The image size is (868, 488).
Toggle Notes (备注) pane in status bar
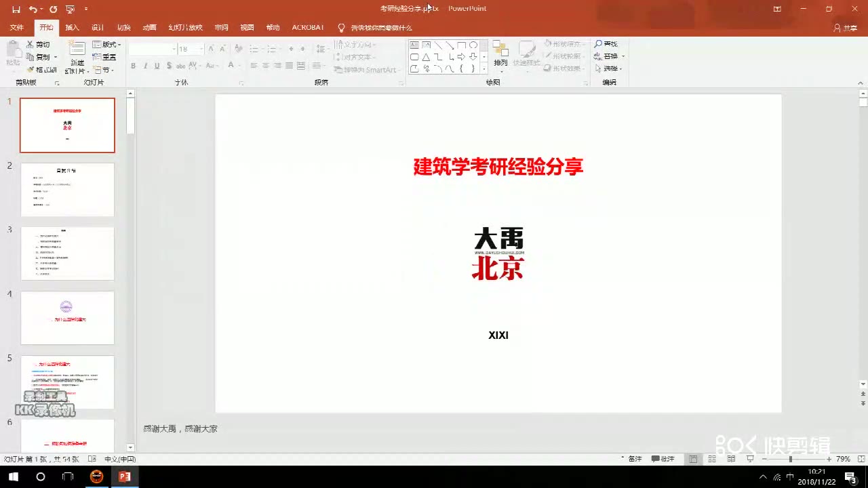(631, 459)
